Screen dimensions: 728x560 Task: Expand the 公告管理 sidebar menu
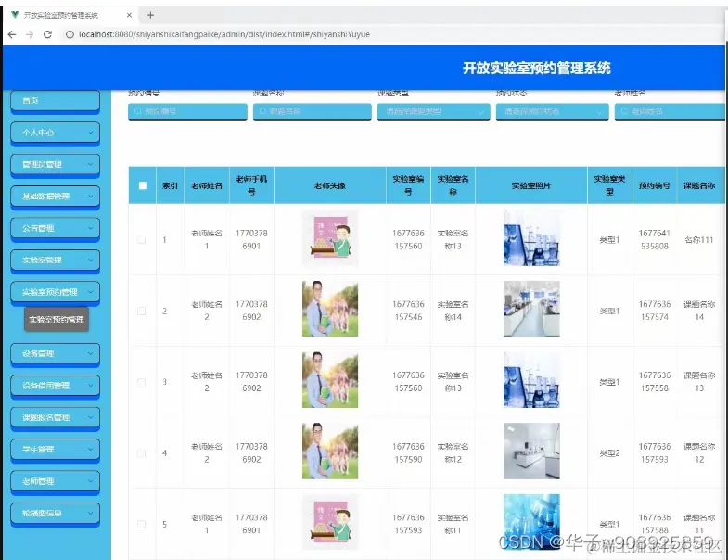[56, 228]
